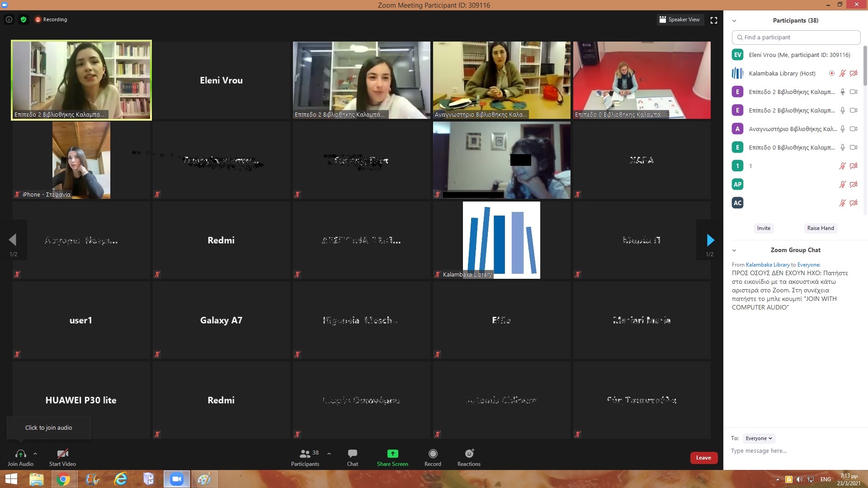Collapse the Participants panel chevron
Viewport: 868px width, 488px height.
734,21
